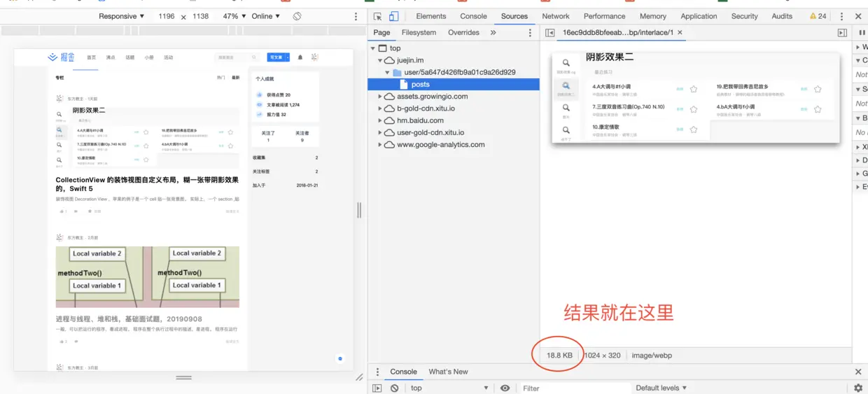Expand b-gold-cdn.xitu.io tree node

(x=380, y=108)
